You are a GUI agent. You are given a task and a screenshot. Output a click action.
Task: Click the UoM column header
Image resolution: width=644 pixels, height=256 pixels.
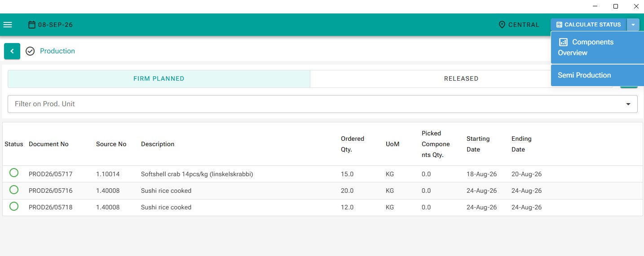click(393, 144)
